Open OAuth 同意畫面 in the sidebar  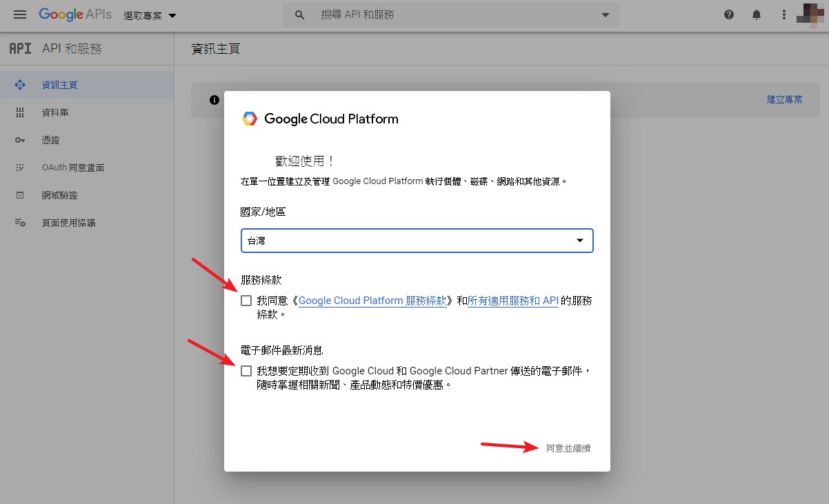coord(72,168)
